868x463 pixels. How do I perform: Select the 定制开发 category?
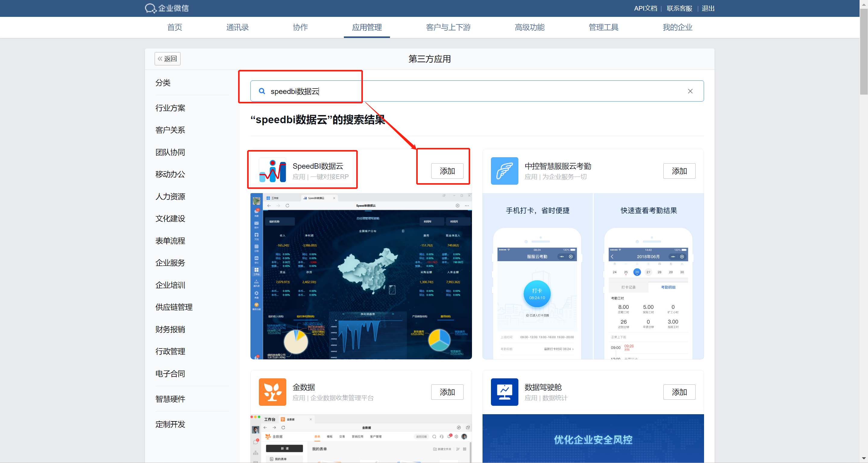(x=170, y=424)
